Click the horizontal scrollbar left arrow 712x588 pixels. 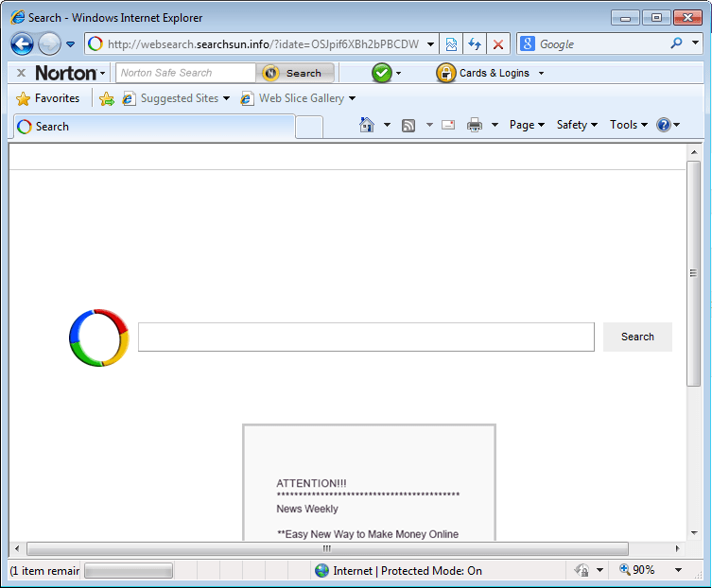[17, 548]
